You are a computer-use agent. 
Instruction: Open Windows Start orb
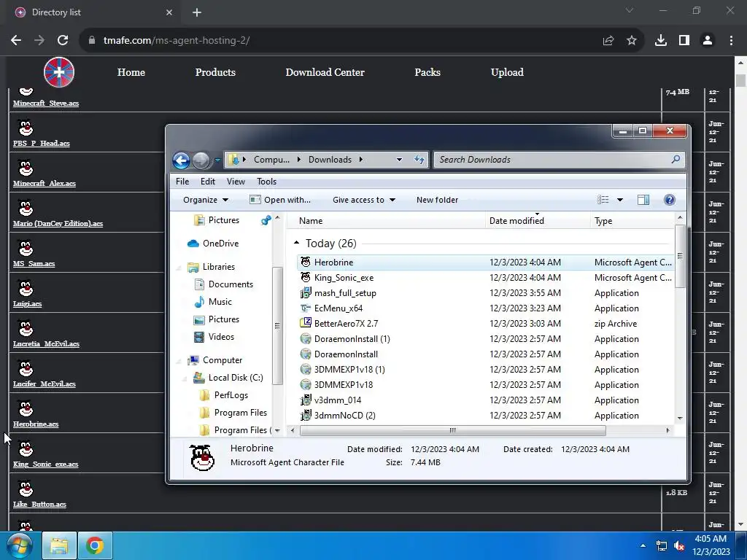coord(18,545)
